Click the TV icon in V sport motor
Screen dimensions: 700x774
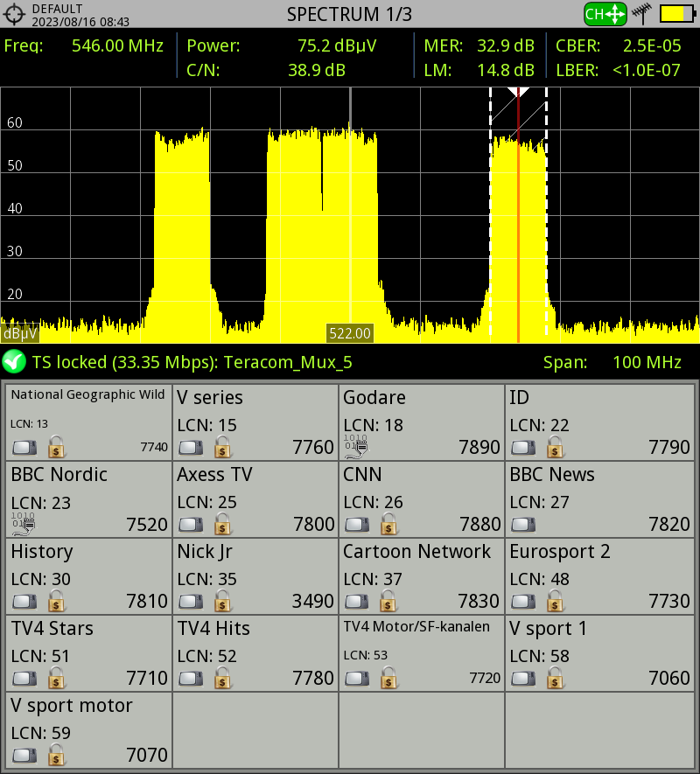pos(24,756)
